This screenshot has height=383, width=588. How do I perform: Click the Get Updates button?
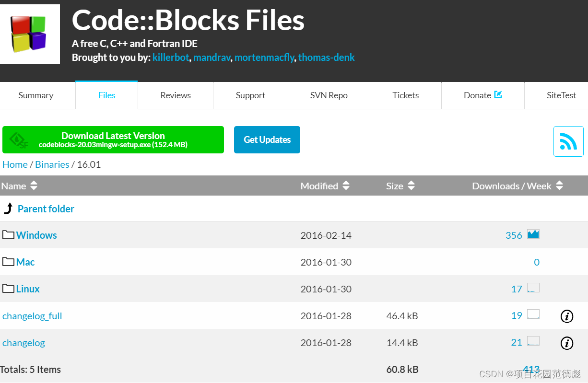[267, 139]
